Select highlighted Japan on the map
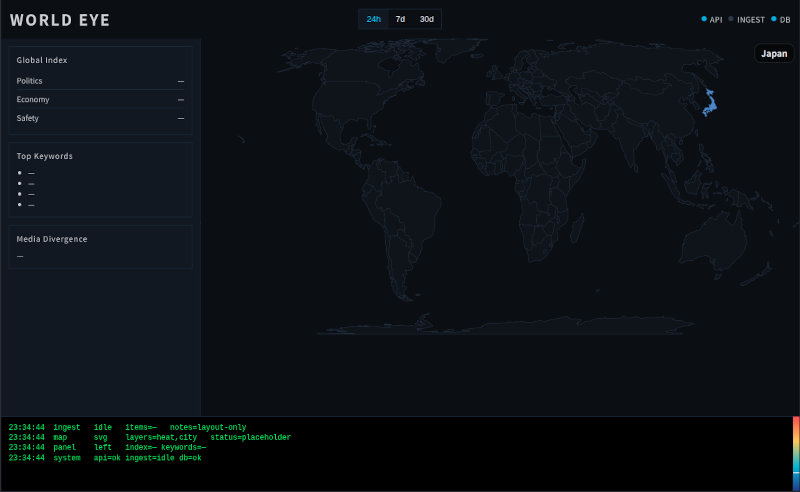This screenshot has height=492, width=800. pos(708,102)
